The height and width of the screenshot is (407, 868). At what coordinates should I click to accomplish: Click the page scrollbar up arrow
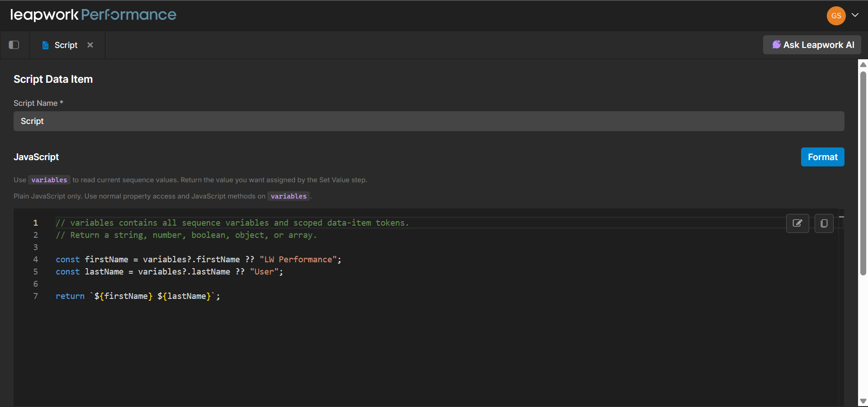click(863, 65)
